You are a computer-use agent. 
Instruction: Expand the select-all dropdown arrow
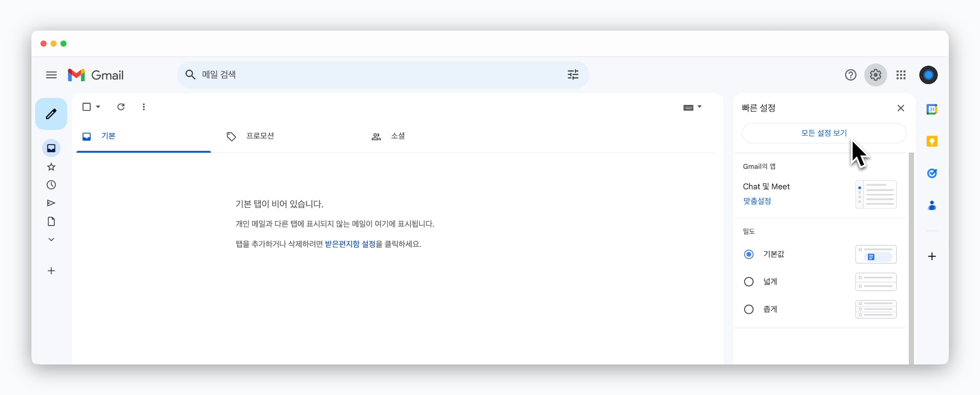point(98,107)
